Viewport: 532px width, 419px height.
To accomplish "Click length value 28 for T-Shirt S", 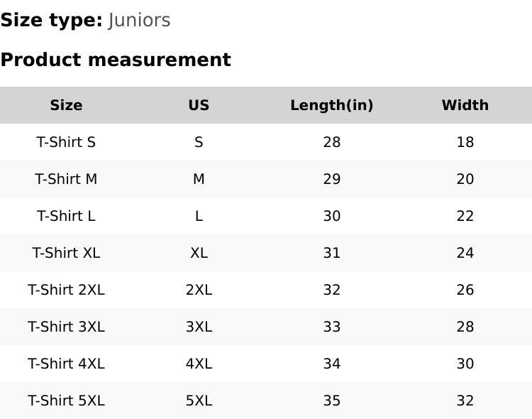I will point(331,142).
